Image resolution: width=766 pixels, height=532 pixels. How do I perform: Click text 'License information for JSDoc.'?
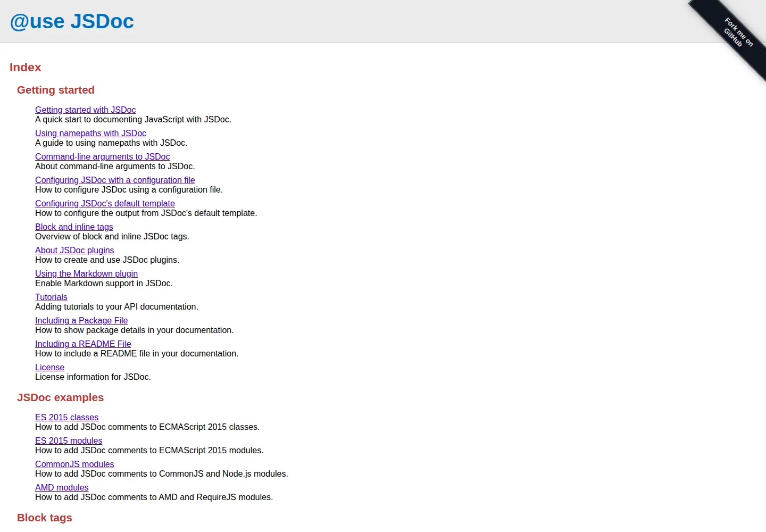[x=93, y=377]
